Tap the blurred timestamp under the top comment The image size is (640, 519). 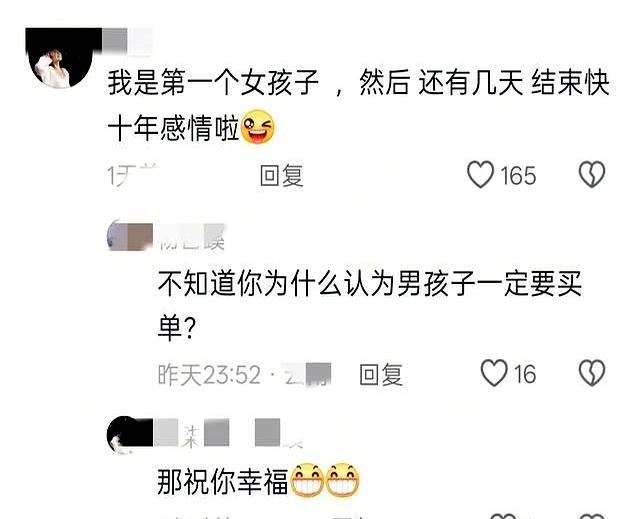pos(133,175)
